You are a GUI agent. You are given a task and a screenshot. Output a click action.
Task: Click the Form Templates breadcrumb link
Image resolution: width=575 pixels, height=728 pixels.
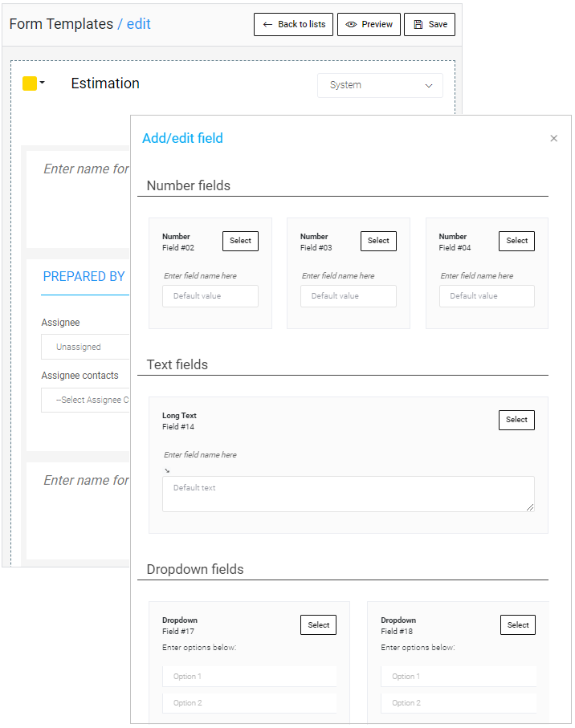click(61, 24)
